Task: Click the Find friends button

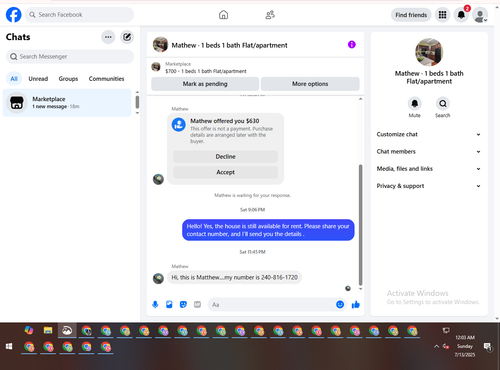Action: (x=411, y=15)
